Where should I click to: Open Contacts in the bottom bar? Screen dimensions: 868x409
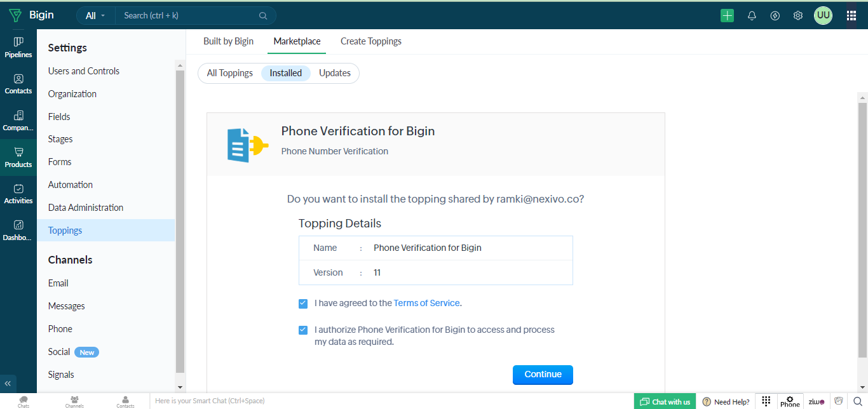125,401
